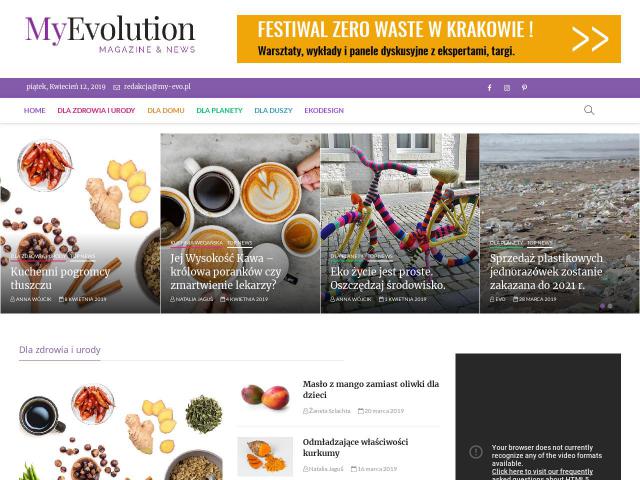The image size is (640, 480).
Task: Open the Pinterest social icon
Action: tap(524, 88)
